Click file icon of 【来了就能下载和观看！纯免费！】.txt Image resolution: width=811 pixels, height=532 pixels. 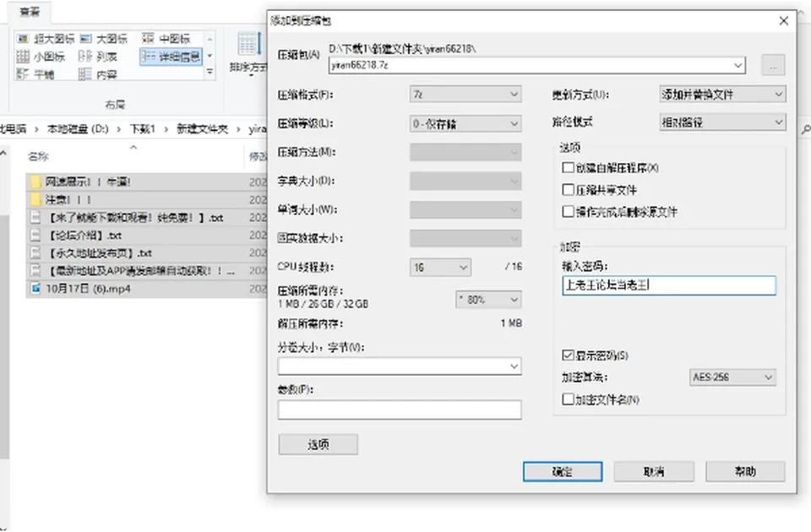[35, 218]
